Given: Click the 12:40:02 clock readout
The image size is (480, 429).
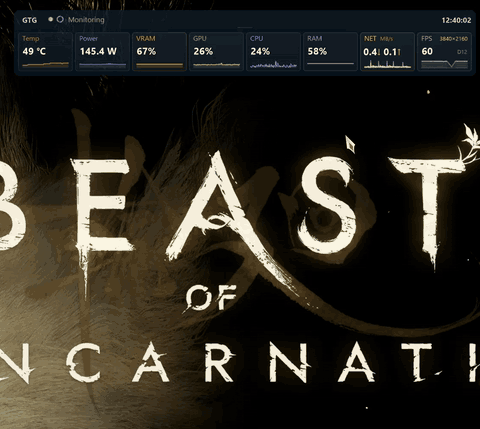Looking at the screenshot, I should (456, 20).
